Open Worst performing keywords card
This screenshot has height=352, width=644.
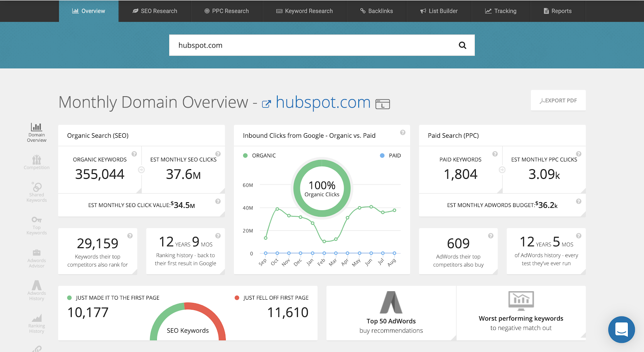tap(521, 313)
